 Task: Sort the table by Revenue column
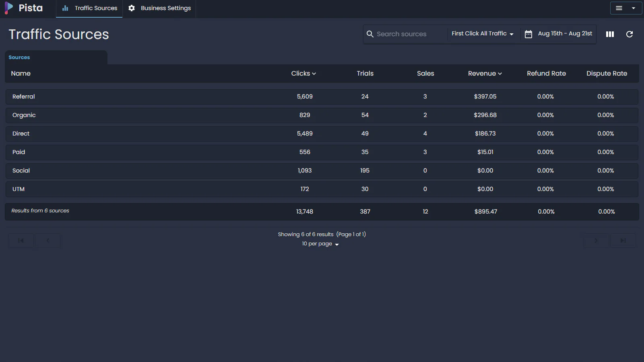[485, 74]
